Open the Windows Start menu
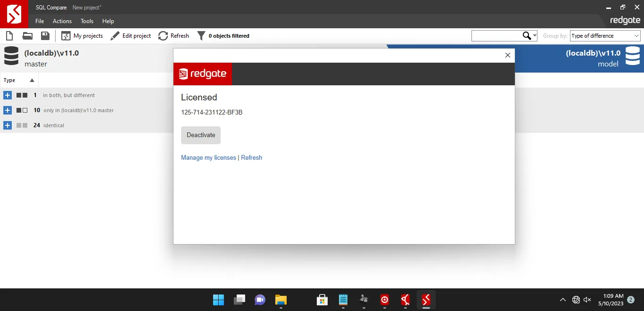Viewport: 644px width, 311px height. (218, 300)
